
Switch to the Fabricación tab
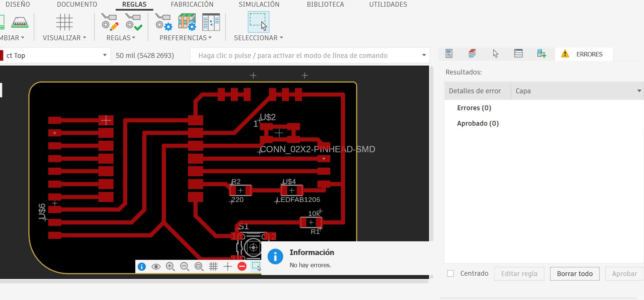pyautogui.click(x=192, y=4)
